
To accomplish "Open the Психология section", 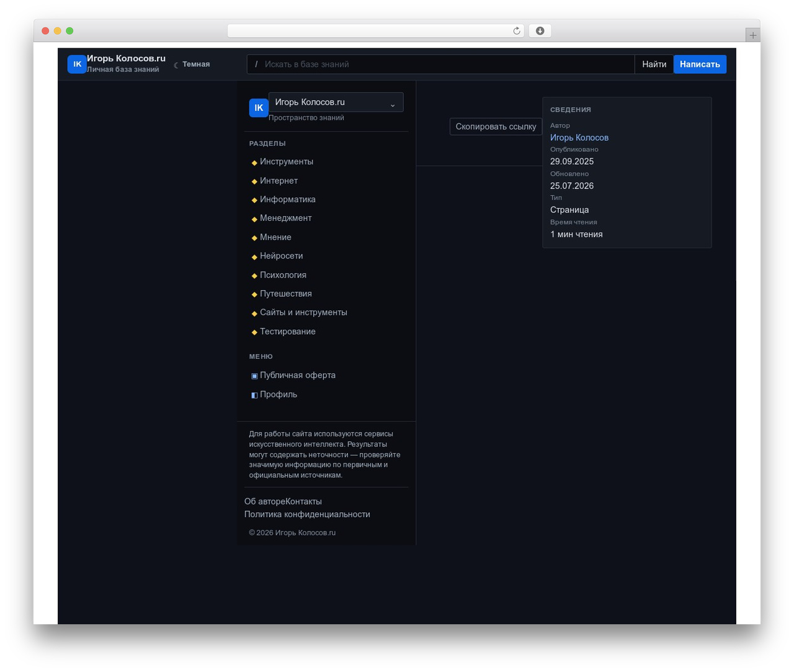I will click(x=283, y=275).
